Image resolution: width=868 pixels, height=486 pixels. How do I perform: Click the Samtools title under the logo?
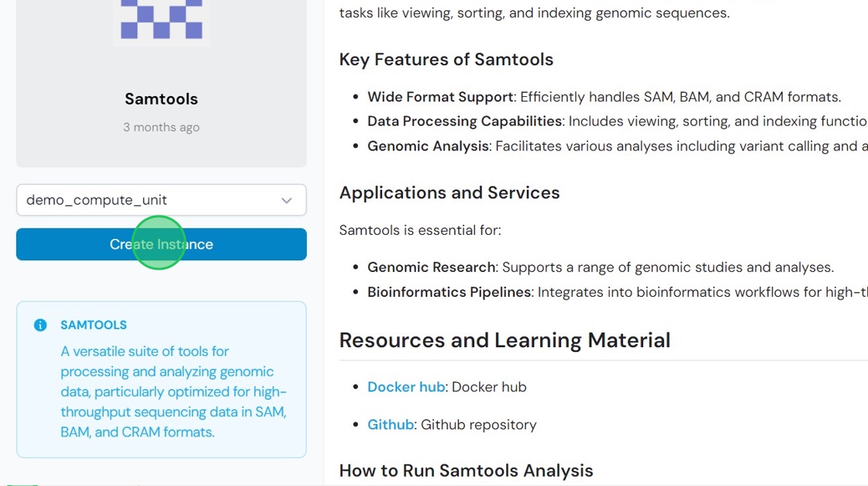(161, 99)
